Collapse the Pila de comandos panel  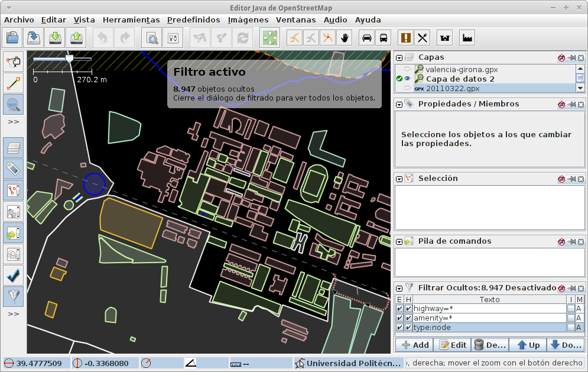click(399, 241)
